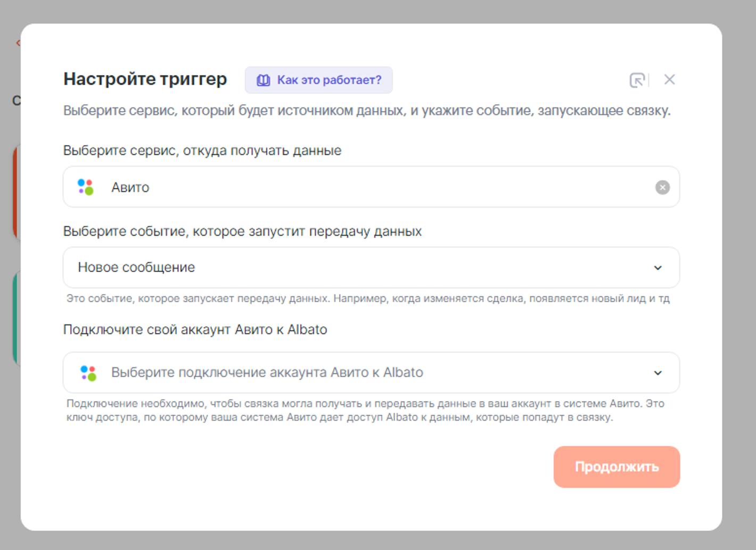The height and width of the screenshot is (550, 756).
Task: Click label "Подключите свой аккаунт Авито к Albato"
Action: pos(195,330)
